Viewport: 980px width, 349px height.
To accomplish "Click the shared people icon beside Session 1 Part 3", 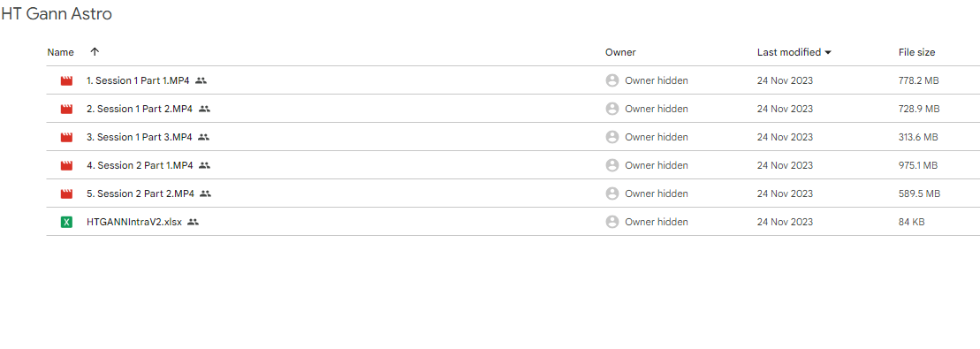I will click(x=204, y=137).
